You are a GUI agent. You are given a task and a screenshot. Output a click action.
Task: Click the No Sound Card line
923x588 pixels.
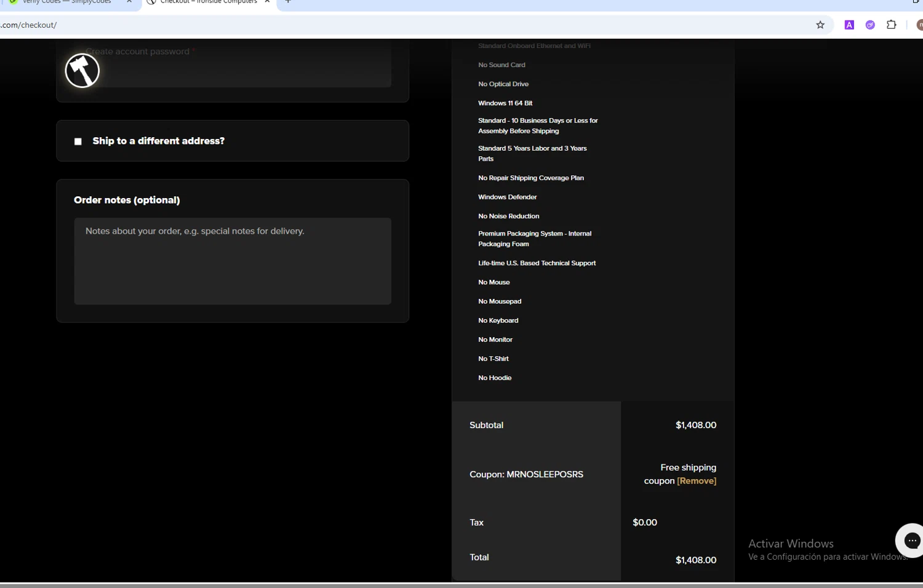click(x=501, y=65)
